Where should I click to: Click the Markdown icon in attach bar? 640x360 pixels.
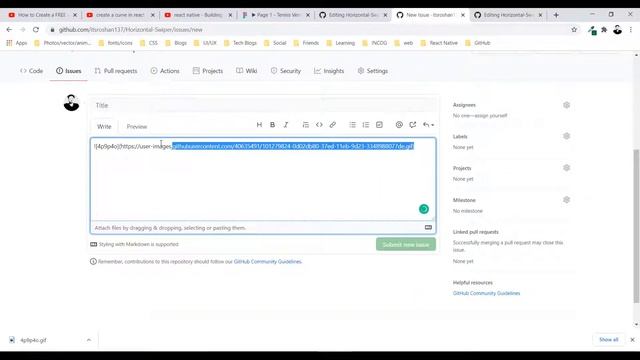428,227
